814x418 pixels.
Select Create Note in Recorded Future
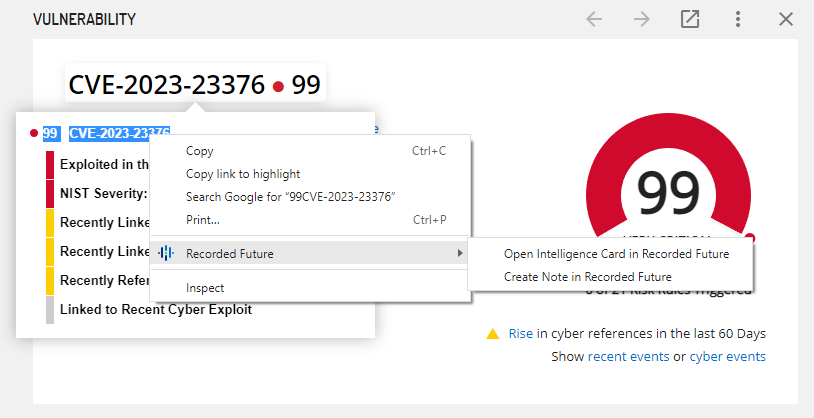pyautogui.click(x=588, y=276)
